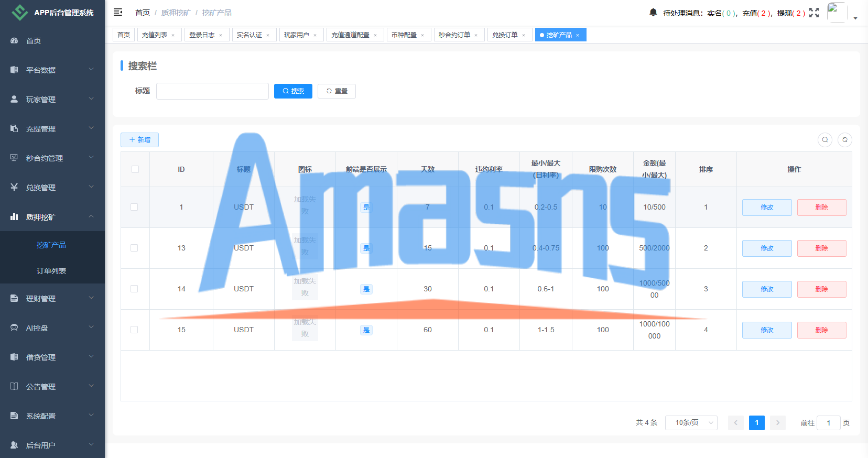Click the 平台数据 icon in sidebar
Image resolution: width=868 pixels, height=458 pixels.
(14, 70)
